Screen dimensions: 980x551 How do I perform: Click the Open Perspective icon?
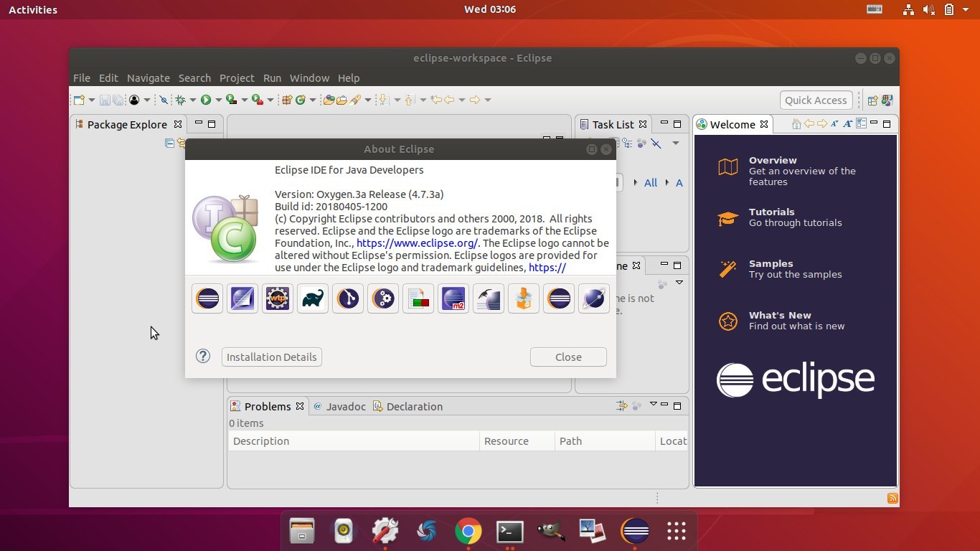click(x=873, y=100)
